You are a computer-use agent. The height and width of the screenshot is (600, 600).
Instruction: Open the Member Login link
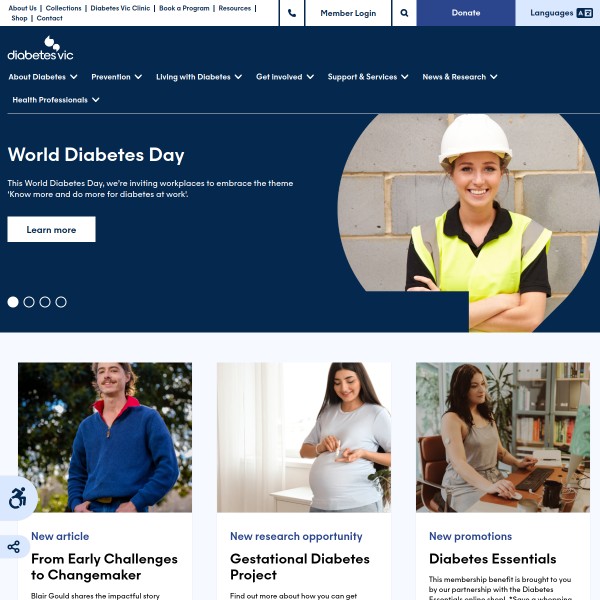(348, 13)
